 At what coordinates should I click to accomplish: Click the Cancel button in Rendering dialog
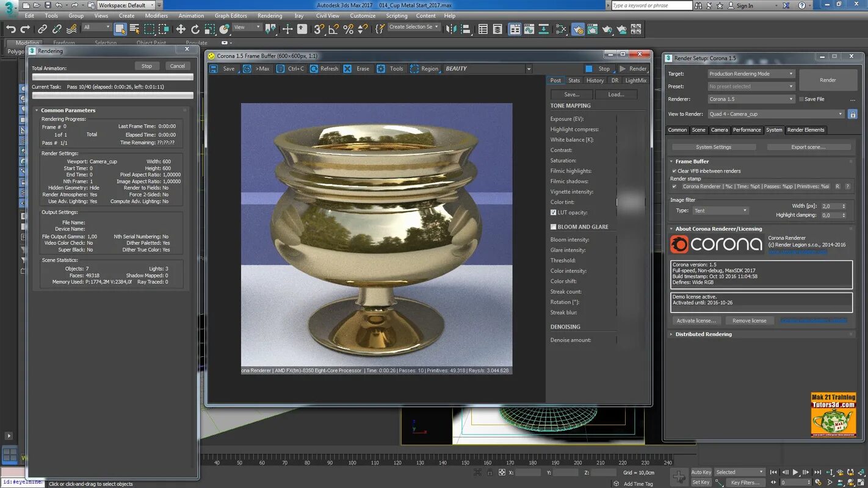coord(178,66)
